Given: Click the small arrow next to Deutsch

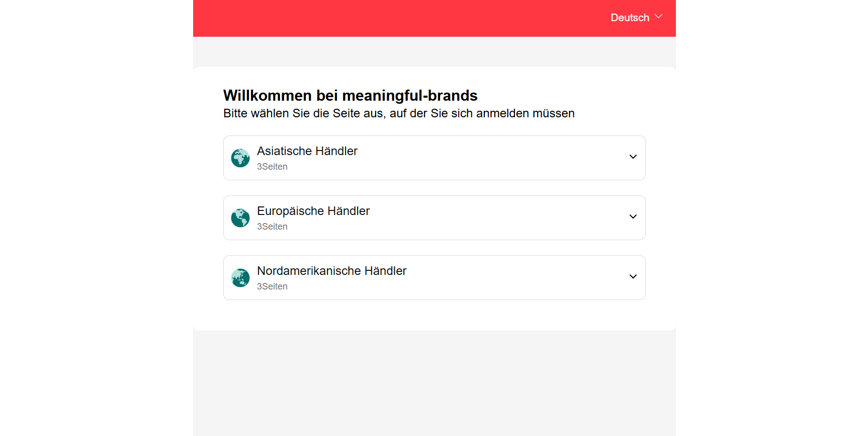Looking at the screenshot, I should tap(658, 17).
